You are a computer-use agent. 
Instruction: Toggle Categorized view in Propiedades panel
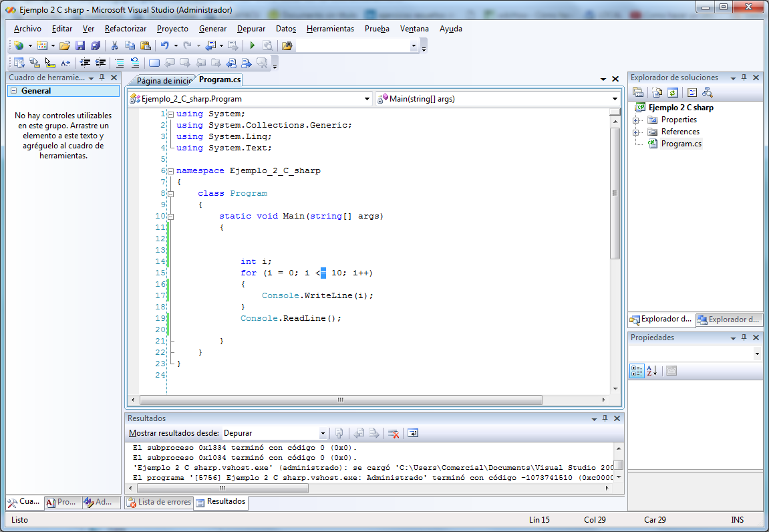point(637,371)
